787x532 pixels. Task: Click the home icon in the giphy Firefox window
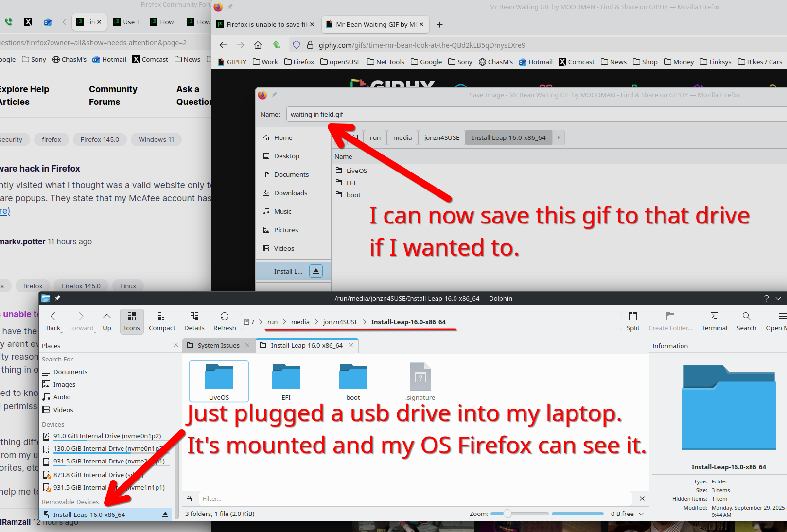pyautogui.click(x=258, y=45)
